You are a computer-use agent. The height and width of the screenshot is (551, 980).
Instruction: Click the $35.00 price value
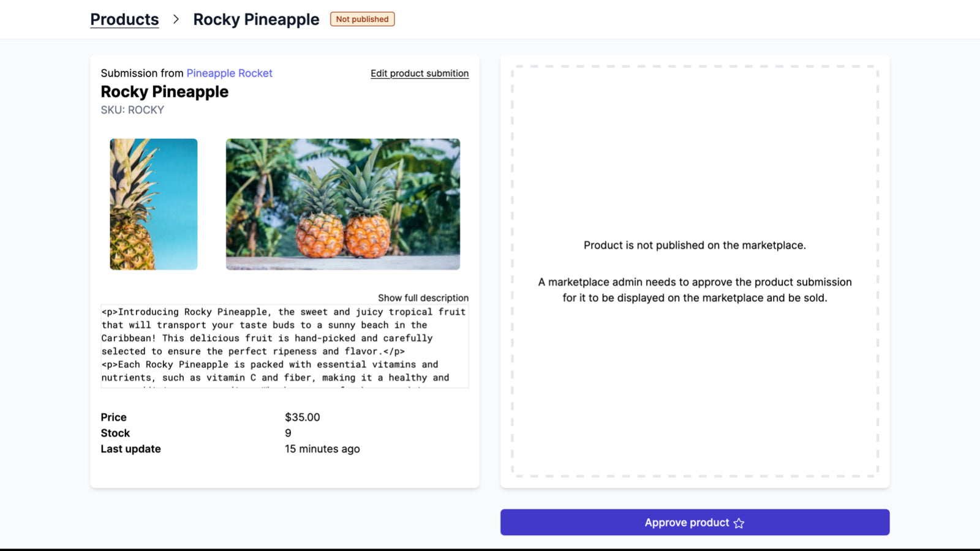(x=302, y=417)
